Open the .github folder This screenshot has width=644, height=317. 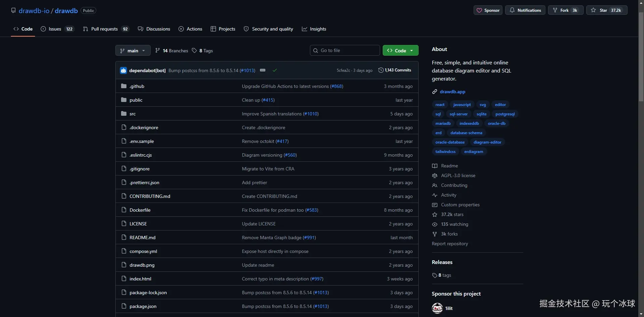[137, 86]
